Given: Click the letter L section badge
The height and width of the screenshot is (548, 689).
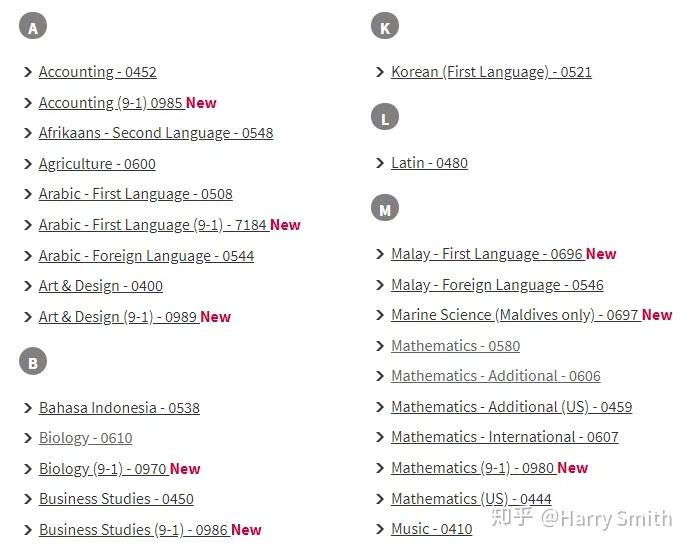Looking at the screenshot, I should click(385, 117).
